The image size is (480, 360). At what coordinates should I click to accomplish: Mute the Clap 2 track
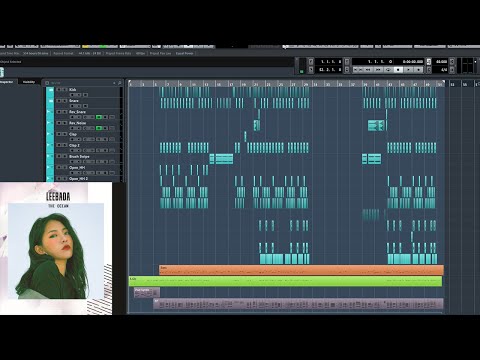tap(59, 145)
